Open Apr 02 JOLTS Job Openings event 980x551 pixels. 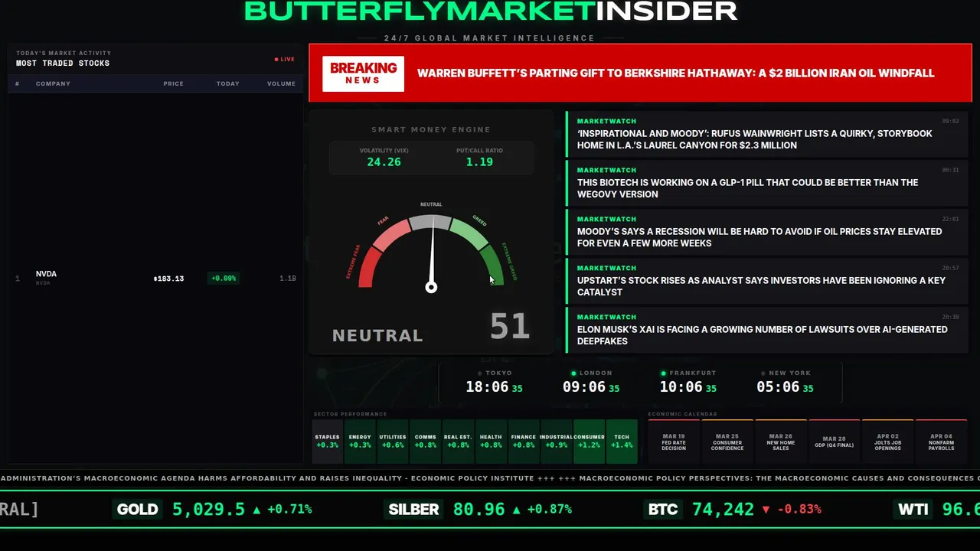(x=888, y=442)
